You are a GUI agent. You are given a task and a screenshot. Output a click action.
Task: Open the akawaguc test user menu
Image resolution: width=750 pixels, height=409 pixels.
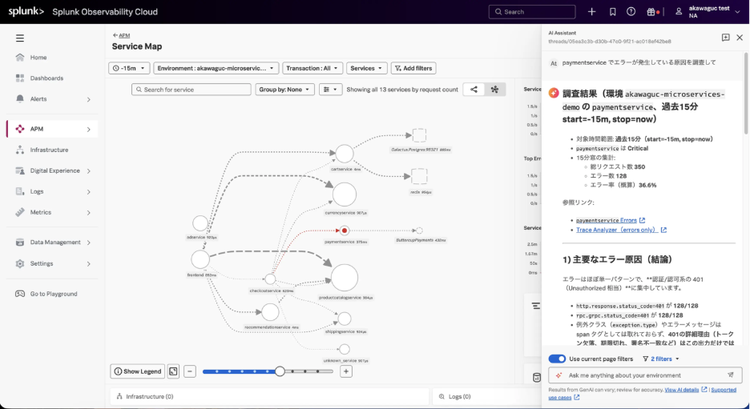tap(708, 11)
